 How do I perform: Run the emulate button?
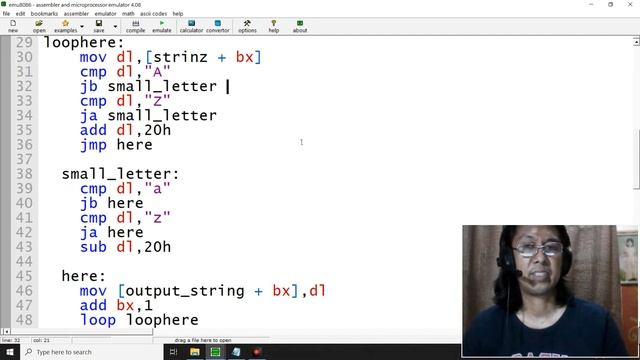[x=162, y=26]
